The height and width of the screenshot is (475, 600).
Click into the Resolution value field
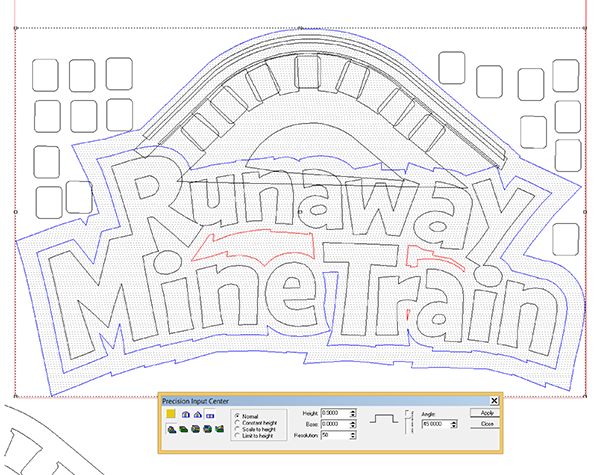coord(335,435)
